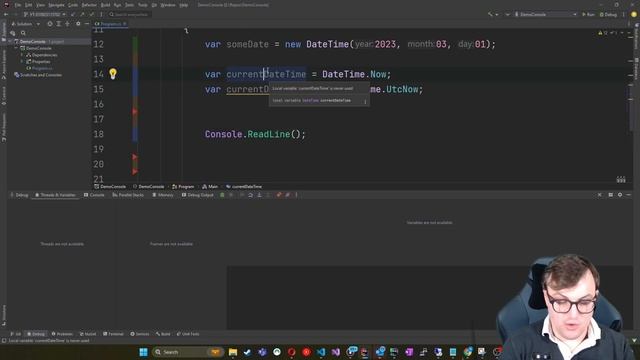Screen dimensions: 640x360
Task: Open the tooltip more-actions dots
Action: point(365,101)
